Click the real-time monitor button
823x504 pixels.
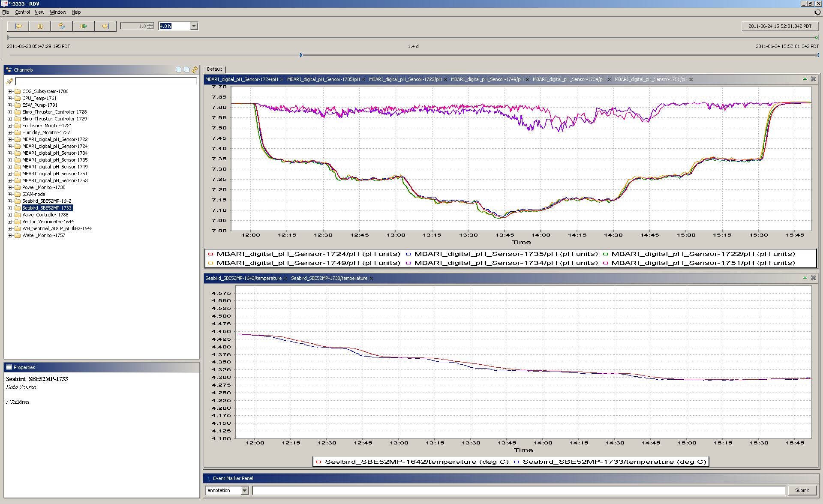point(62,26)
